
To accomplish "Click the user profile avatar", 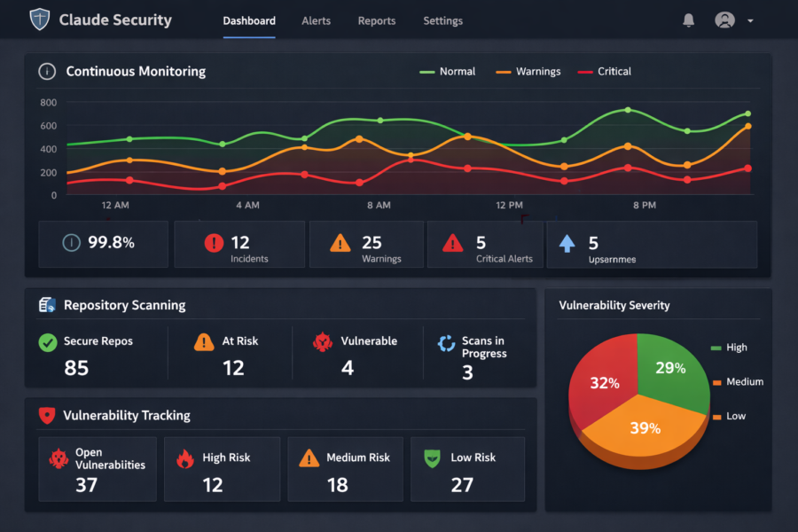I will coord(724,20).
